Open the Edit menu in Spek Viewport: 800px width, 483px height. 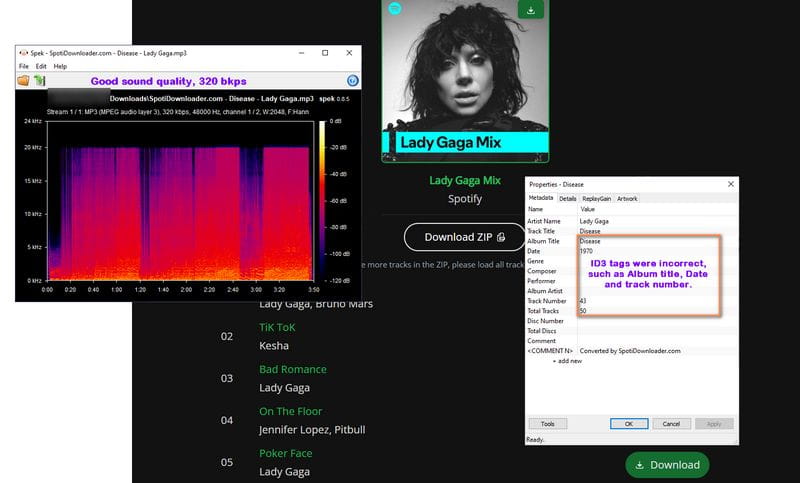(x=41, y=66)
